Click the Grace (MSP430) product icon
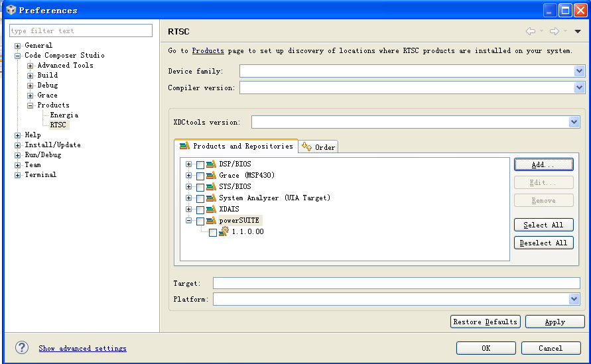Viewport: 591px width, 364px height. pyautogui.click(x=211, y=176)
